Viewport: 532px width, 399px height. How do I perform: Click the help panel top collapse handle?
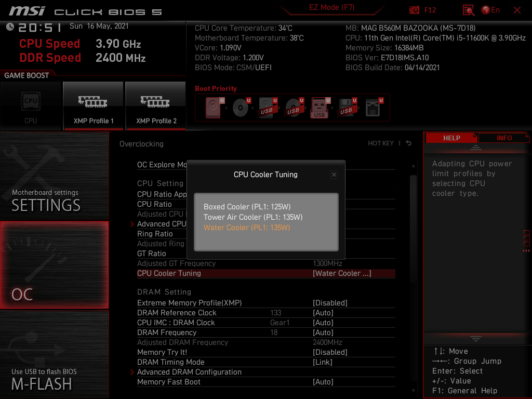(x=476, y=147)
